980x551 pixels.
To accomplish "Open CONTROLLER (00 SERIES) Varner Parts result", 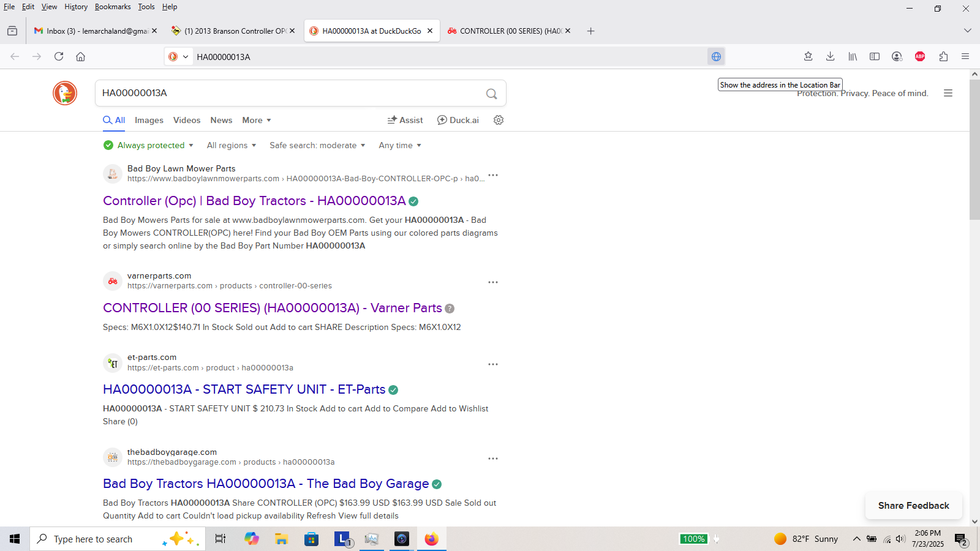I will 273,308.
